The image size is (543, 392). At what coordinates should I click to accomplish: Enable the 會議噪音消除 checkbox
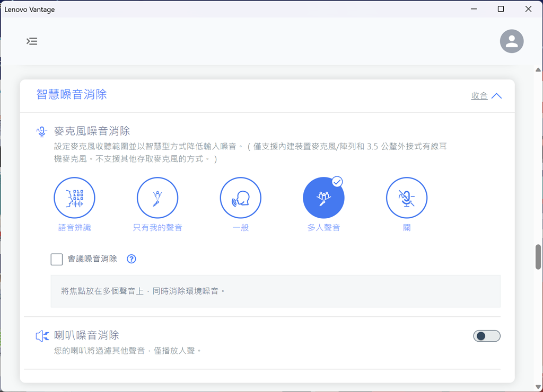(x=57, y=259)
